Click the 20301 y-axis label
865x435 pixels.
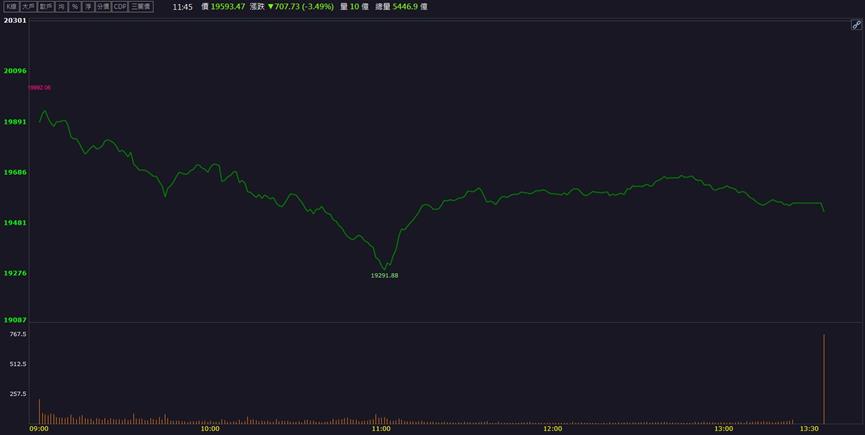pos(15,20)
